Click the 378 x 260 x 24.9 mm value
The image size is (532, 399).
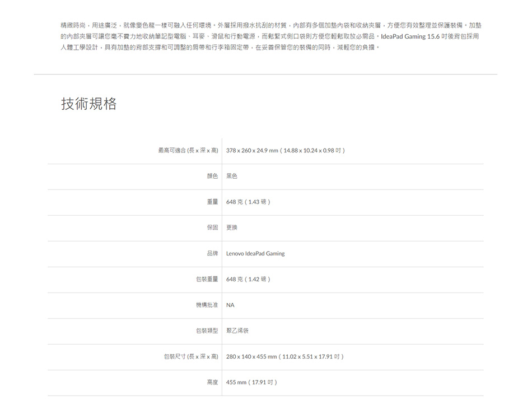(x=285, y=151)
